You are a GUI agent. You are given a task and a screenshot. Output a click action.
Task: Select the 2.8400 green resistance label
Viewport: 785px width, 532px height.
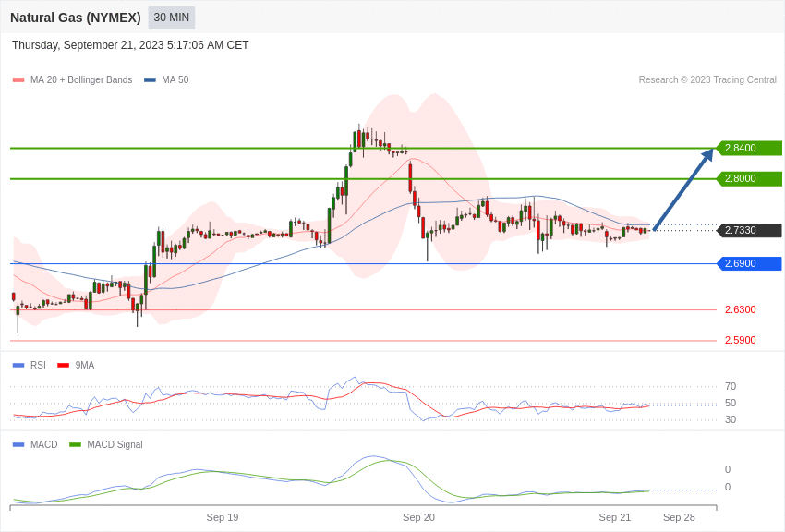pyautogui.click(x=749, y=148)
